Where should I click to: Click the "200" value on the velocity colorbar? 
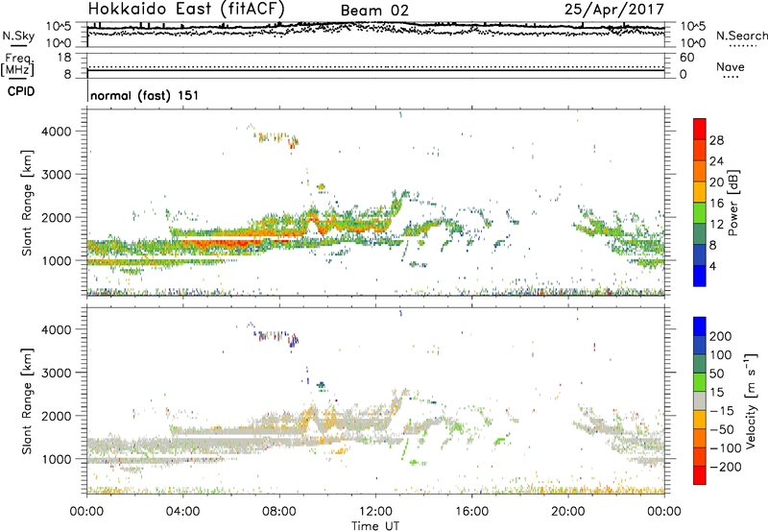click(721, 336)
